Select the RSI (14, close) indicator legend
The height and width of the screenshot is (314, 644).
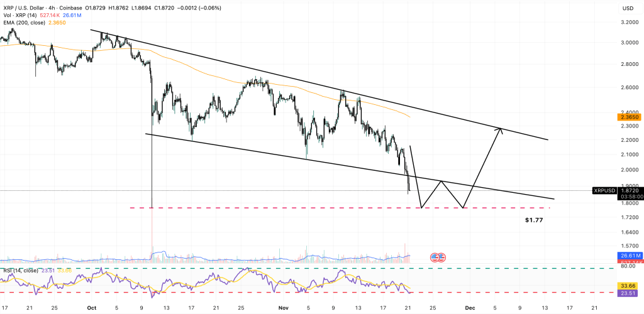[19, 270]
